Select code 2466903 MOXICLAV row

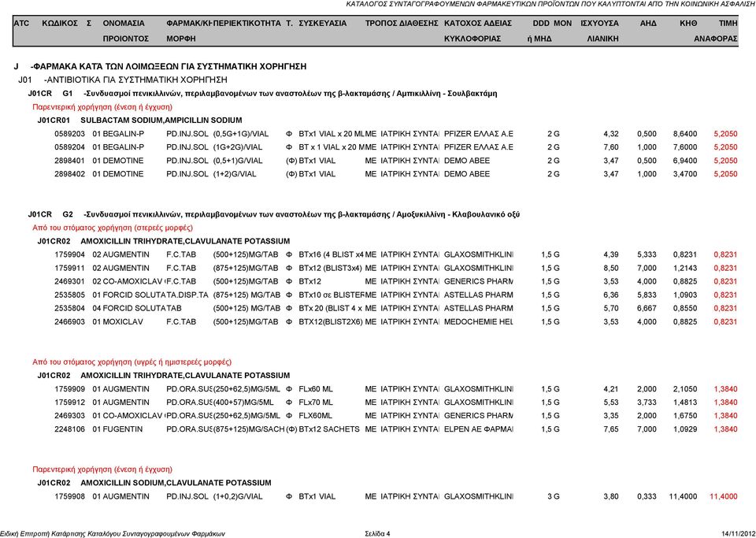[395, 322]
